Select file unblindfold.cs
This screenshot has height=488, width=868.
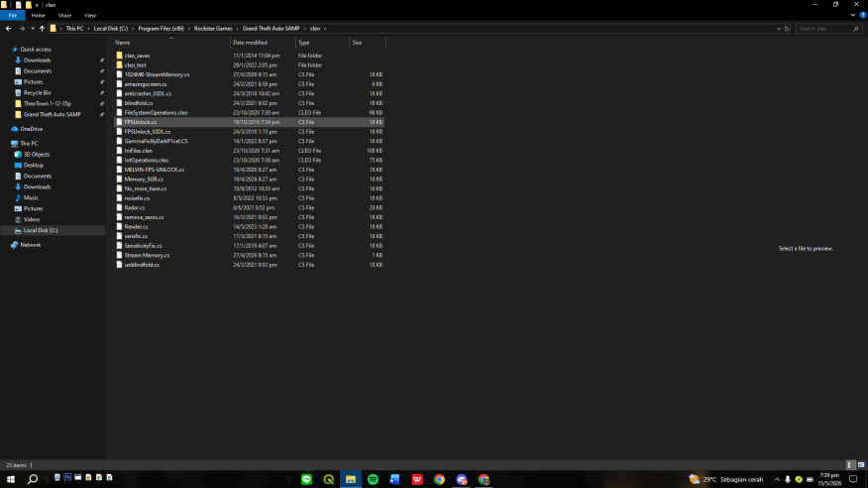(x=249, y=265)
